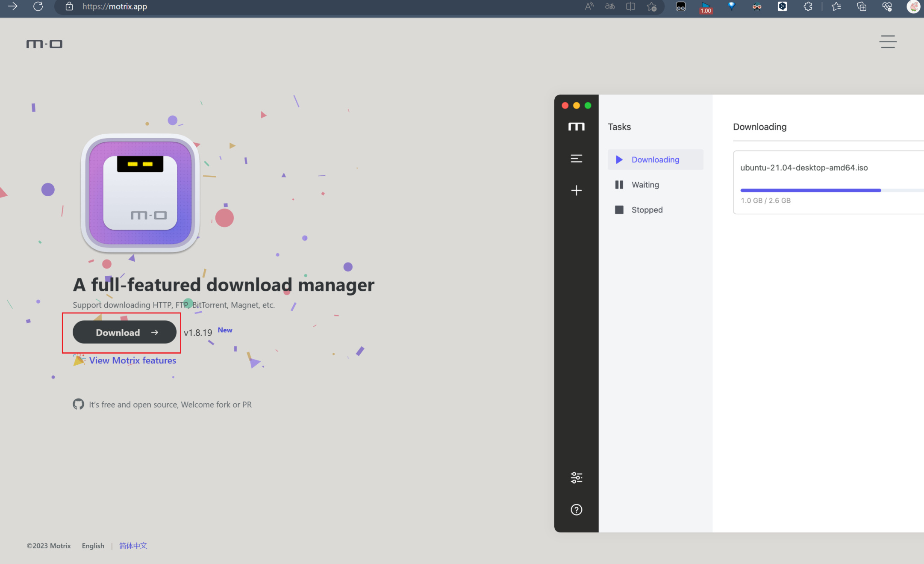Click the help question mark icon
The height and width of the screenshot is (564, 924).
(576, 510)
